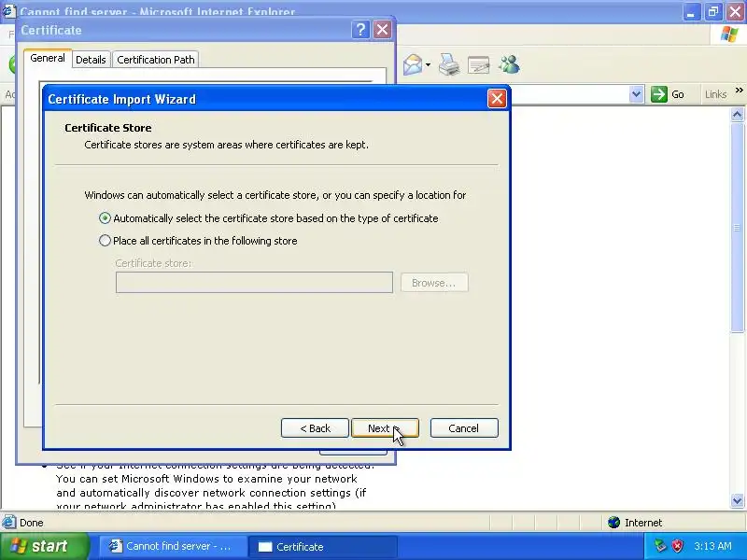Open the Start menu
The height and width of the screenshot is (560, 747).
(x=45, y=546)
